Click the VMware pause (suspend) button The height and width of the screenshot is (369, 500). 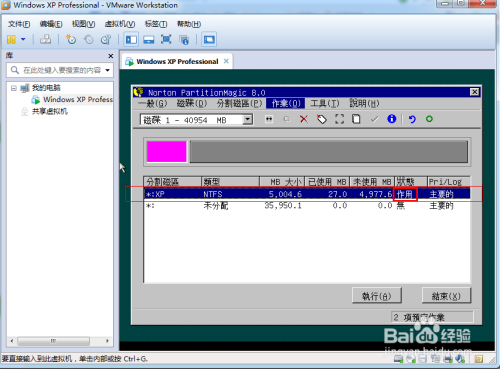coord(11,39)
